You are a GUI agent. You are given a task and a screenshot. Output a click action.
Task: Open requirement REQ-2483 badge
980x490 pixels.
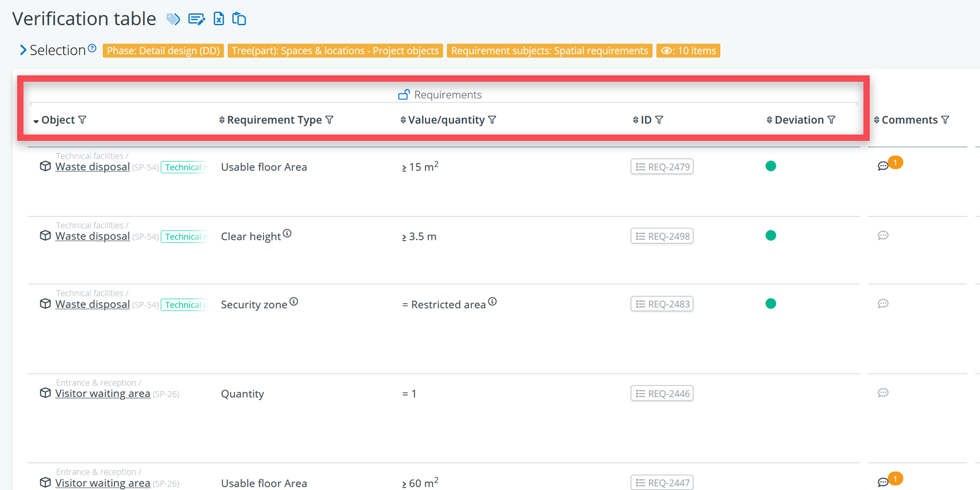click(x=662, y=304)
